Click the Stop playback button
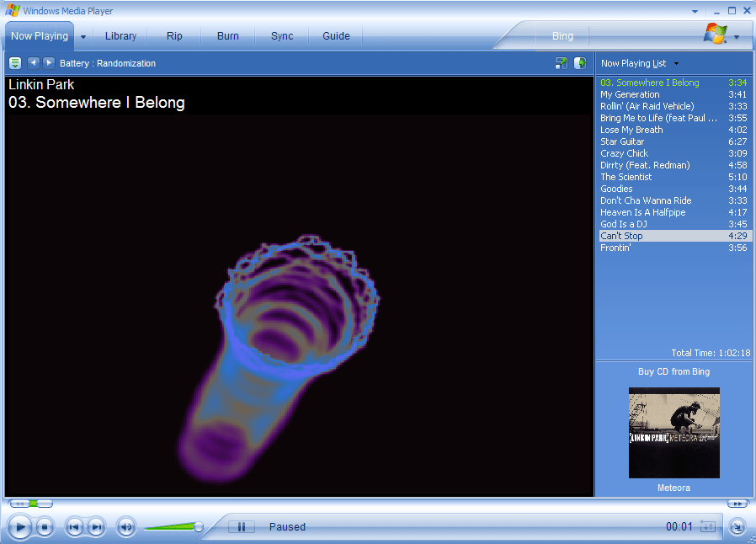756x544 pixels. [x=45, y=527]
